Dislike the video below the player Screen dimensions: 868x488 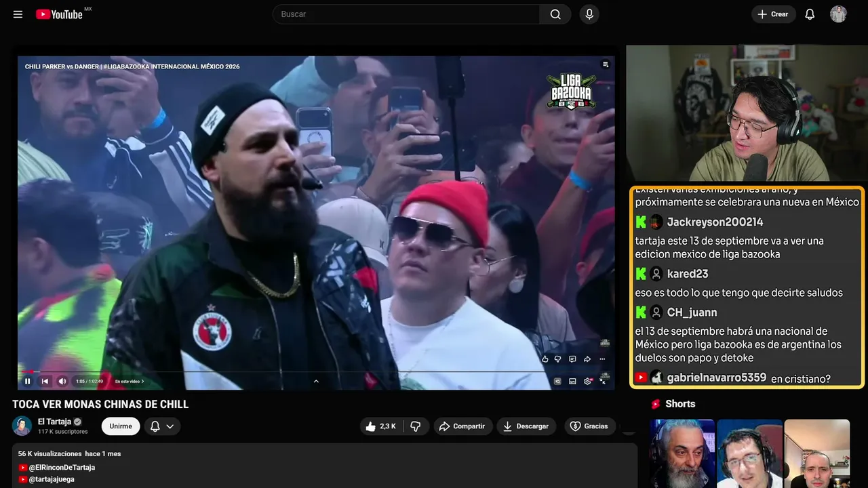tap(416, 426)
